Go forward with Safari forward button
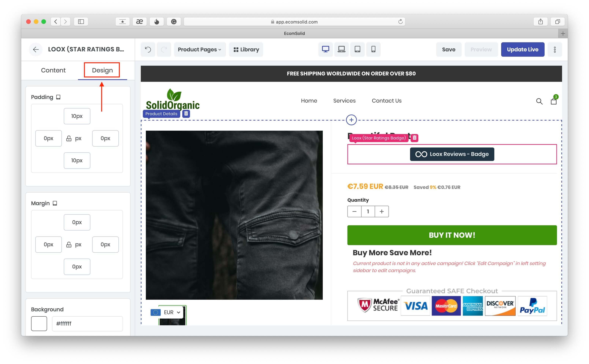This screenshot has height=364, width=589. (x=65, y=22)
